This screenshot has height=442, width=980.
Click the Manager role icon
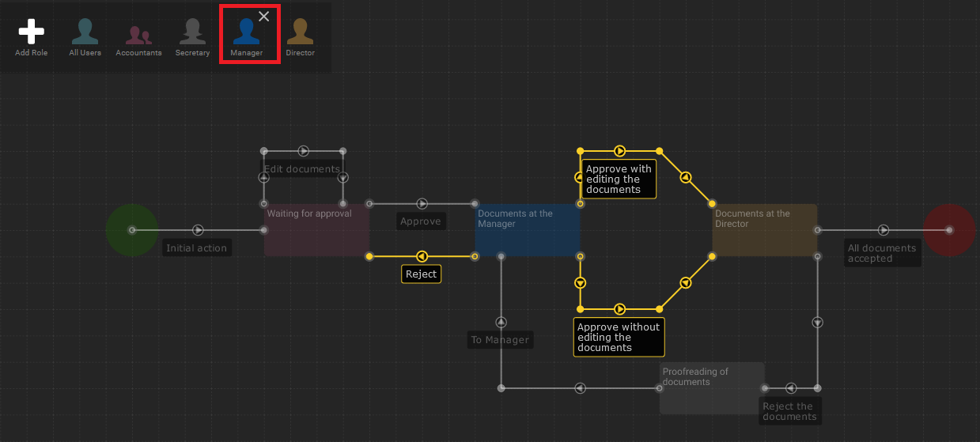[245, 33]
